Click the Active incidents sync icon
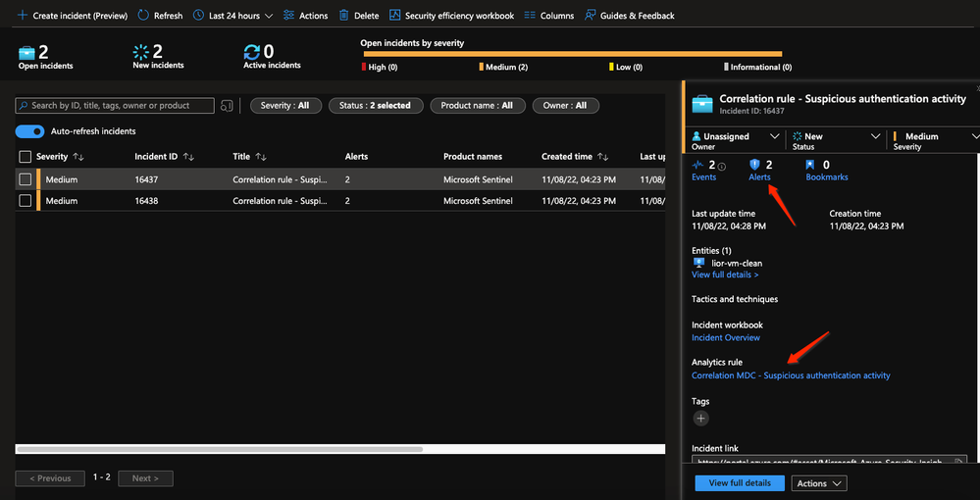The height and width of the screenshot is (500, 980). (252, 51)
